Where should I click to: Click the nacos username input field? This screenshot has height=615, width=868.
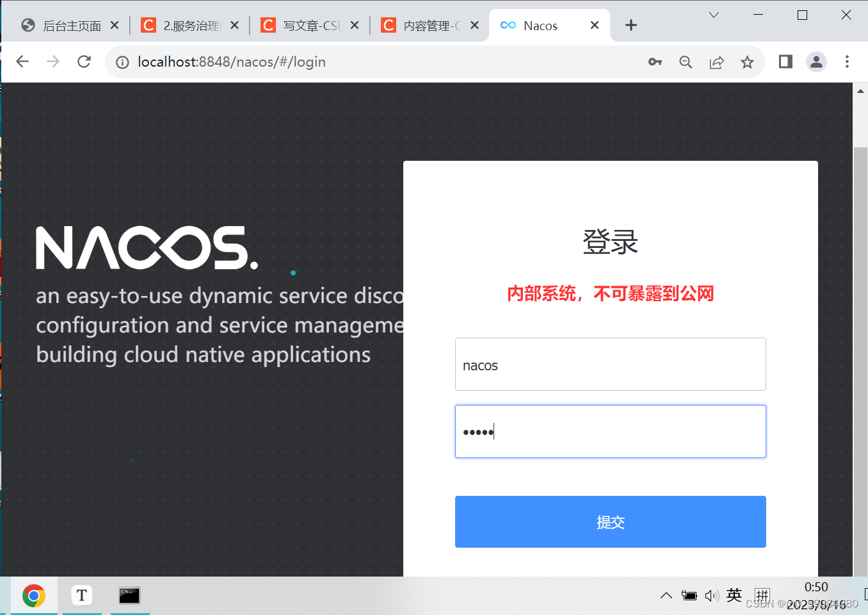click(x=610, y=364)
